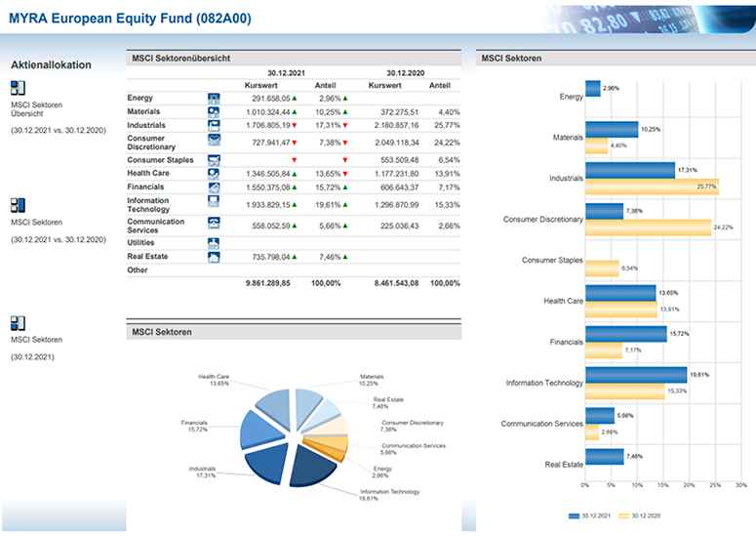Click the Real Estate house icon
Screen dimensions: 756x536
[214, 257]
